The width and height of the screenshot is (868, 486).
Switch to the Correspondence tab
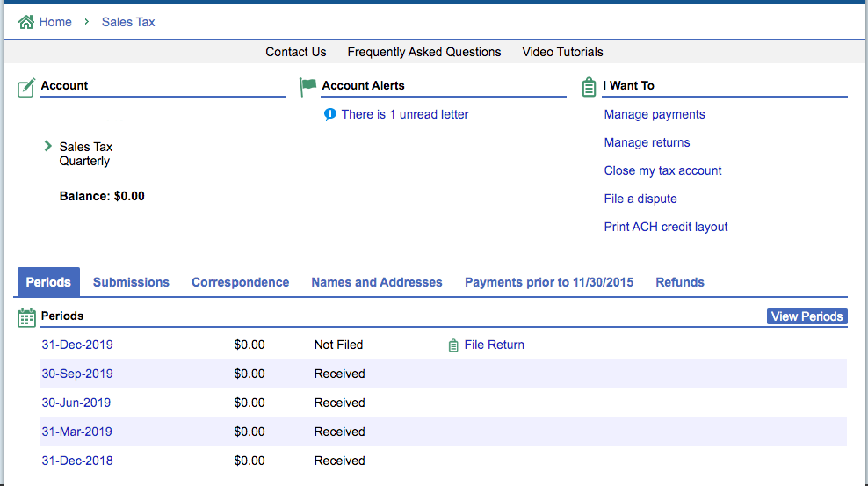coord(240,282)
